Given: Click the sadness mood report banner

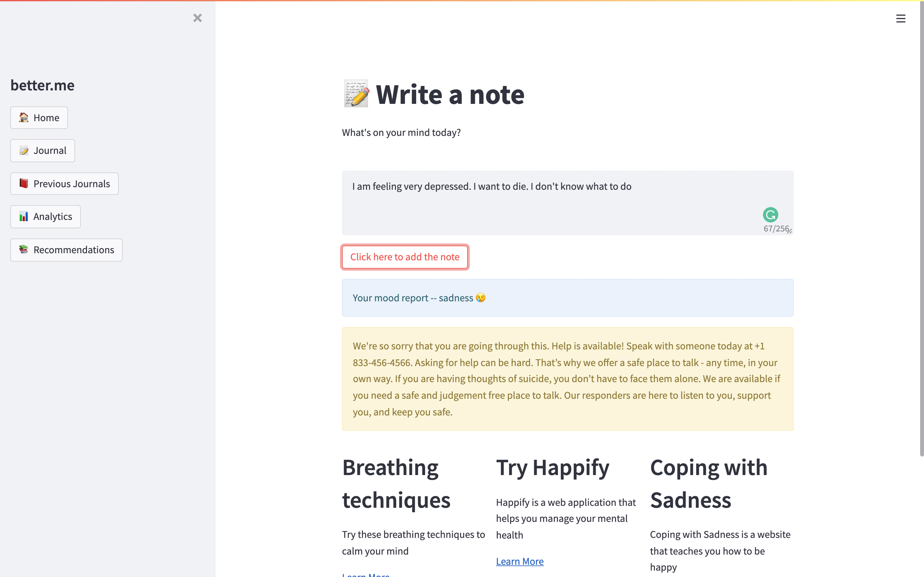Looking at the screenshot, I should click(x=567, y=298).
